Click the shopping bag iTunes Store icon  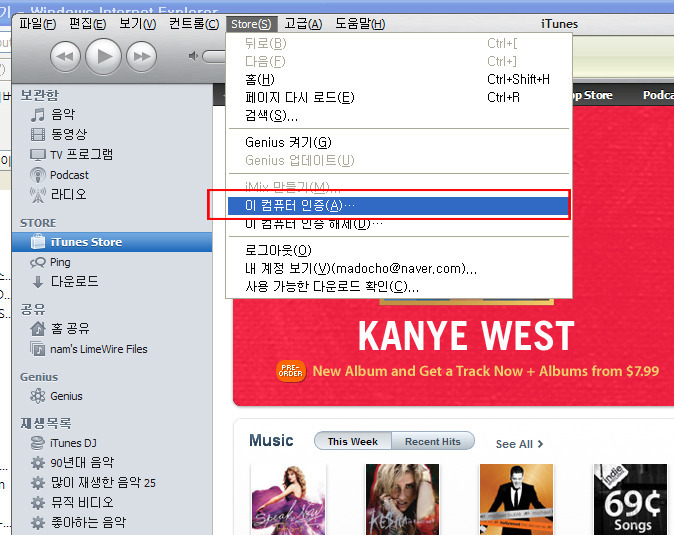point(38,242)
